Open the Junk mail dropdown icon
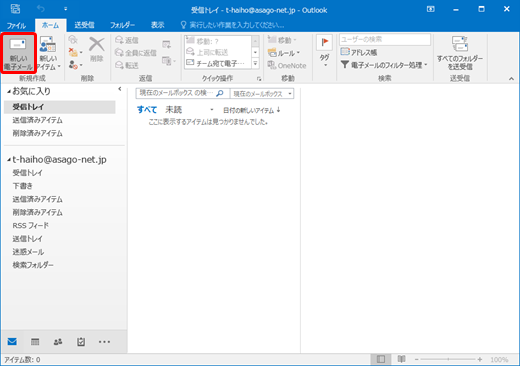This screenshot has width=520, height=366. pyautogui.click(x=75, y=65)
